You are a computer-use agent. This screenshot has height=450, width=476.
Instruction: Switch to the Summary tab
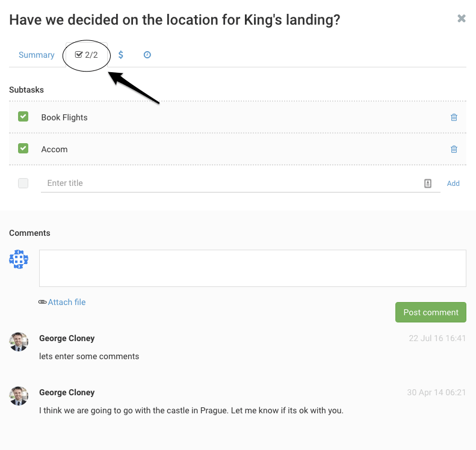pyautogui.click(x=37, y=55)
